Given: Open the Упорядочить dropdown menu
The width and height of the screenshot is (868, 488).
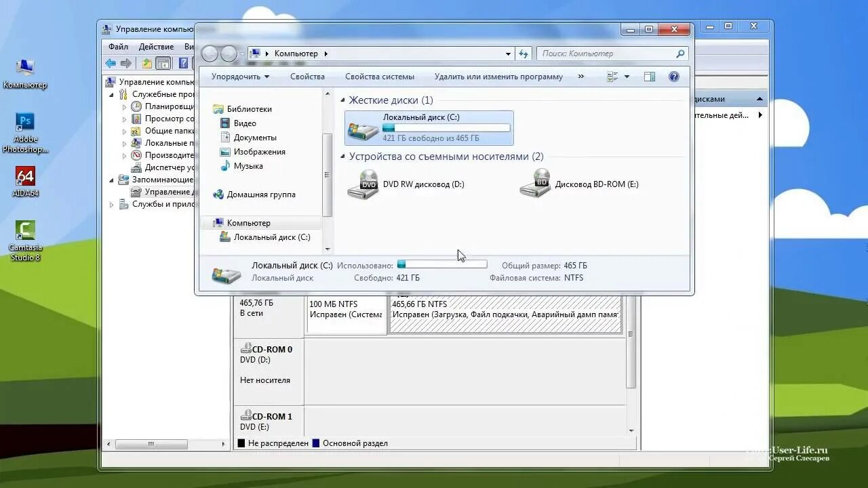Looking at the screenshot, I should [240, 77].
